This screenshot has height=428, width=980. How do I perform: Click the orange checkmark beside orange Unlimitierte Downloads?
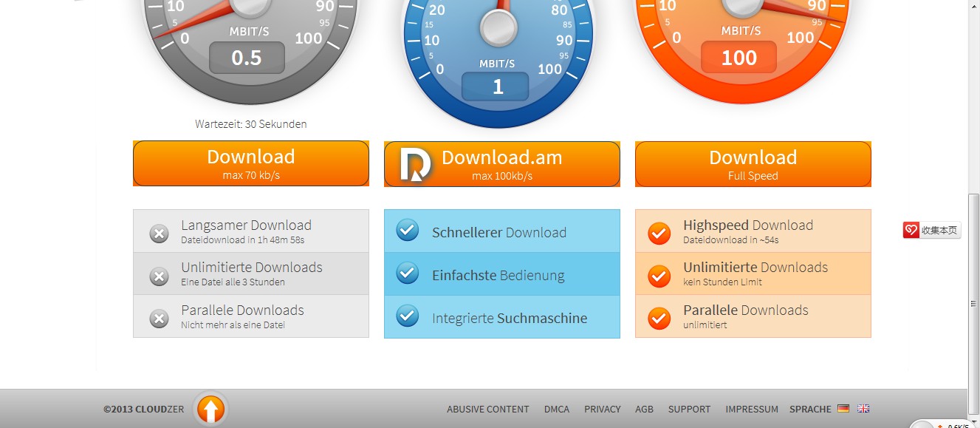click(x=659, y=276)
